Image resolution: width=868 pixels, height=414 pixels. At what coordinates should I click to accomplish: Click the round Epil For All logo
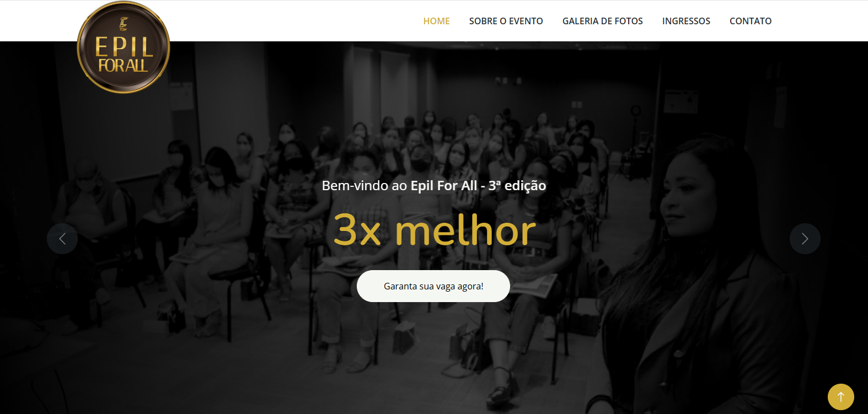124,47
